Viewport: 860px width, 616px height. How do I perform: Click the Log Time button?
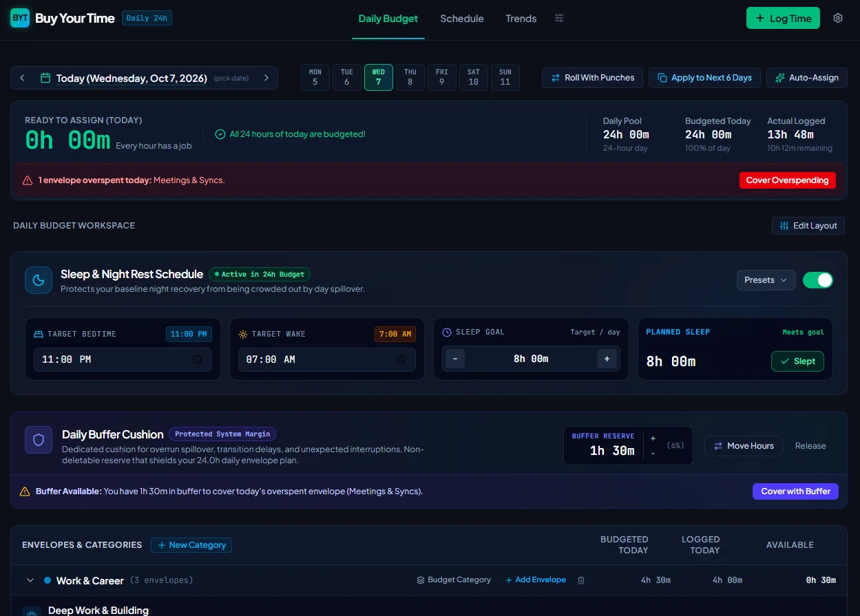tap(783, 18)
